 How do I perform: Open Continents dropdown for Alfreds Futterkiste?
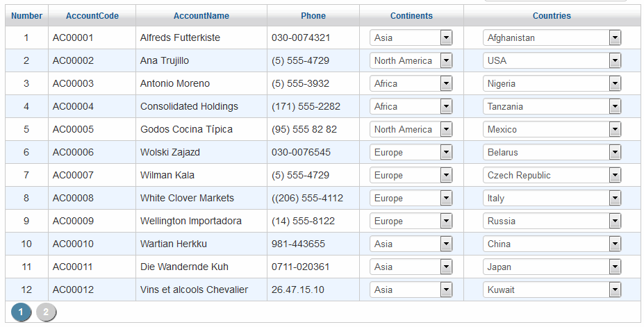pyautogui.click(x=446, y=38)
